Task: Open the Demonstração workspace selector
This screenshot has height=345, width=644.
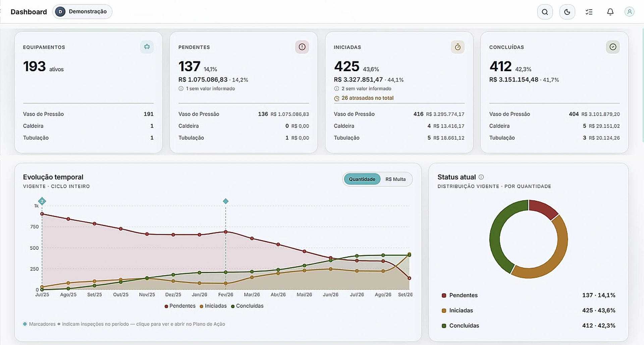Action: (82, 12)
